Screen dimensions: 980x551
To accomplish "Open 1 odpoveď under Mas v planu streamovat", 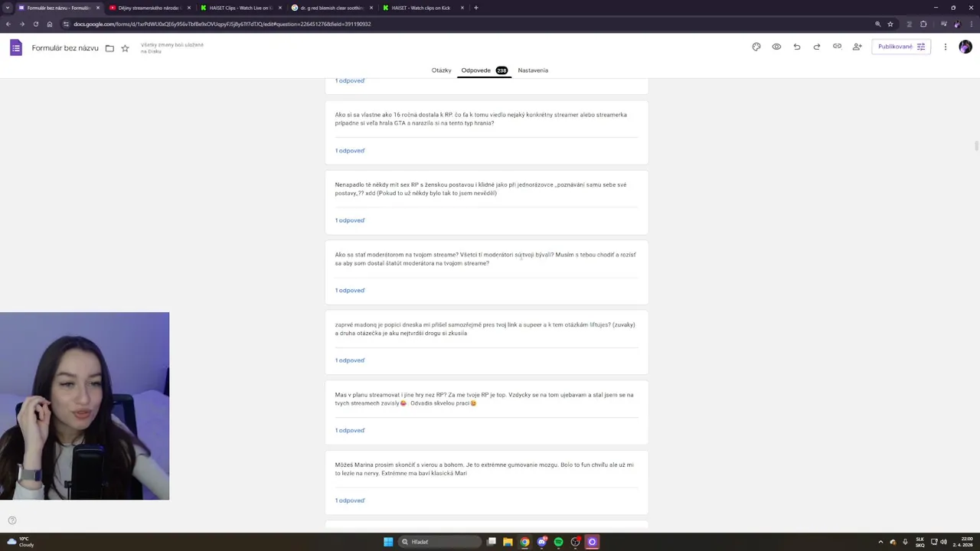I will 350,430.
